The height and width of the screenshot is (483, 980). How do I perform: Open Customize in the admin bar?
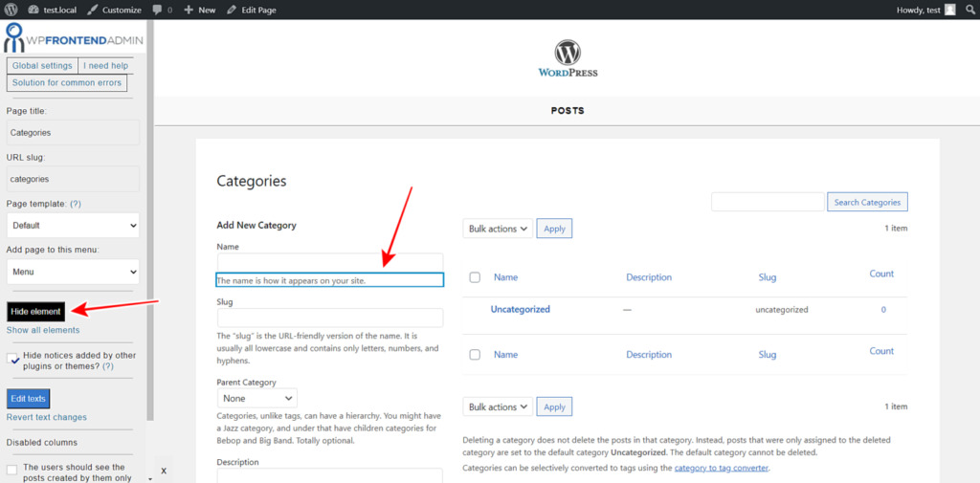click(x=115, y=10)
